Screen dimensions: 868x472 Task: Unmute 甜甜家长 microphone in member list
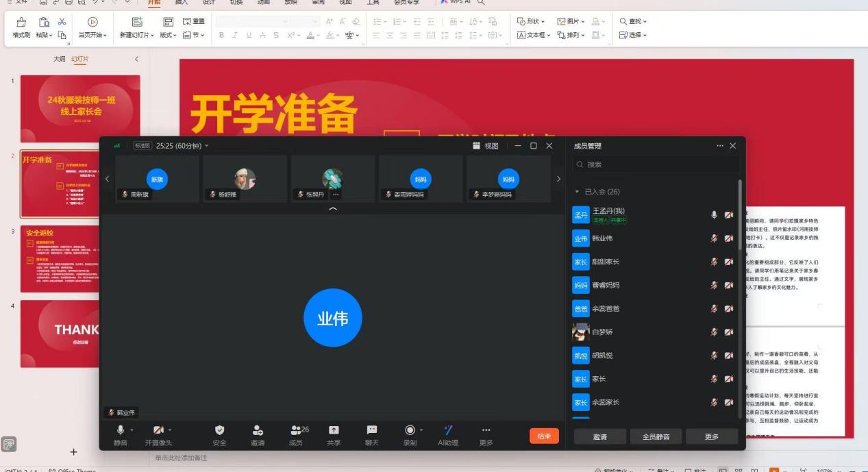[x=714, y=262]
